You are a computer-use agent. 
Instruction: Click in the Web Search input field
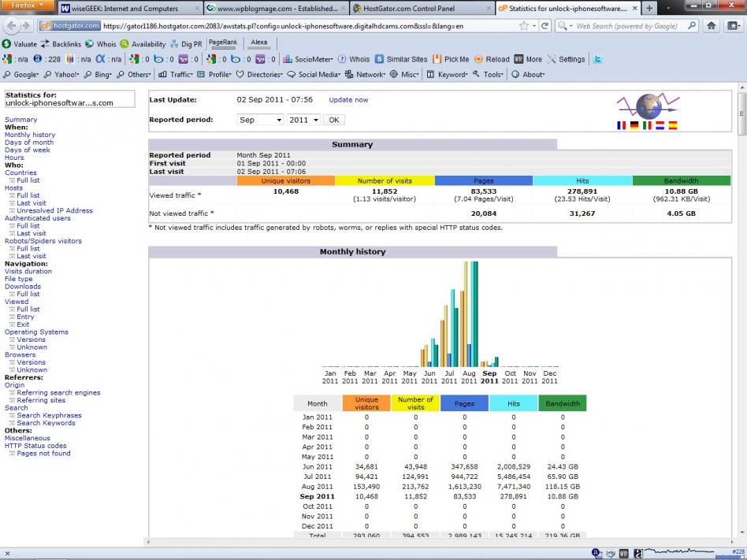tap(627, 26)
